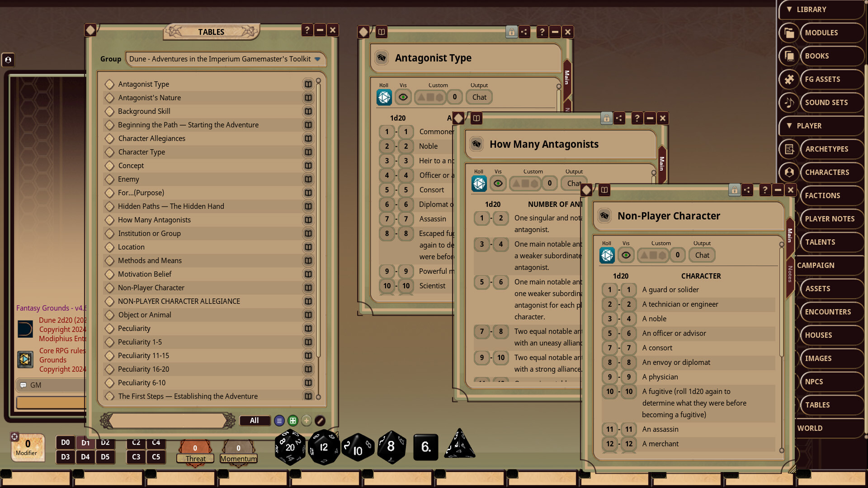Image resolution: width=868 pixels, height=488 pixels.
Task: Toggle the Vis eye on the Non-Player Character table
Action: coord(626,254)
